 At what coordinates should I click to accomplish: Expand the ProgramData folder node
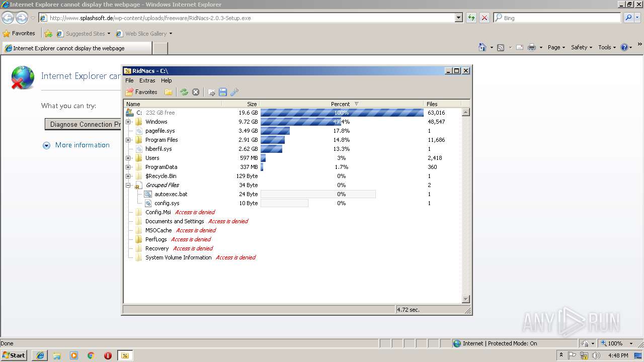coord(128,167)
